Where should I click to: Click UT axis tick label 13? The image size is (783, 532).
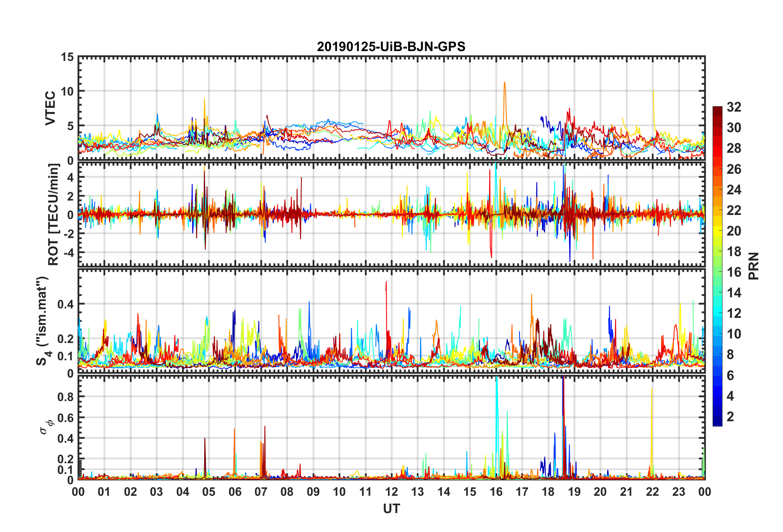click(x=417, y=492)
